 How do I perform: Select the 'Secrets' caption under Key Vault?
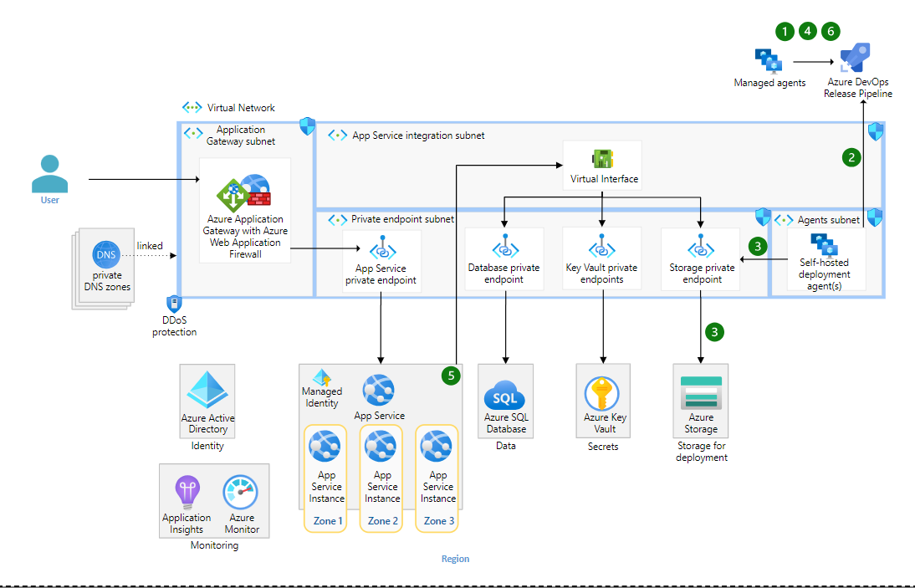coord(603,447)
